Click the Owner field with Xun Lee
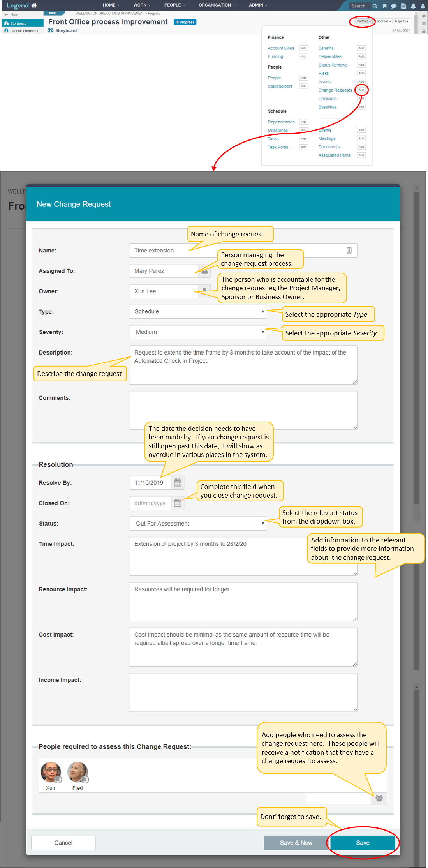Screen dimensions: 428x868 pos(164,291)
